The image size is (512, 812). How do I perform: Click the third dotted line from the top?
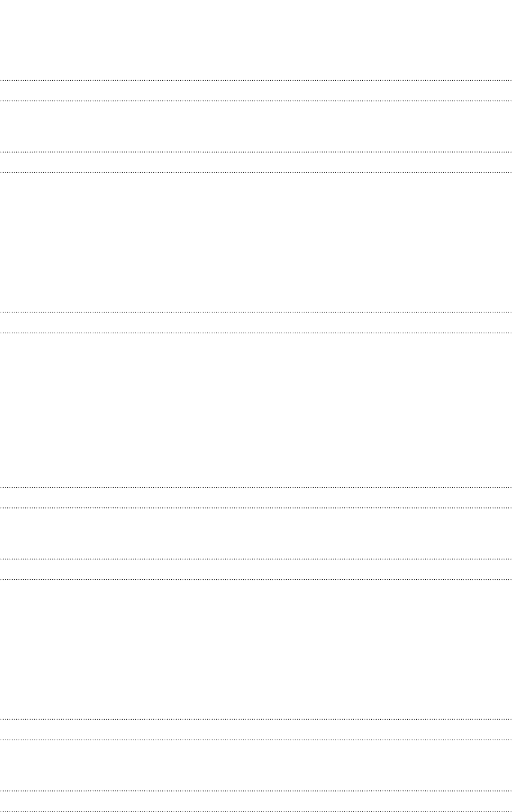[256, 153]
